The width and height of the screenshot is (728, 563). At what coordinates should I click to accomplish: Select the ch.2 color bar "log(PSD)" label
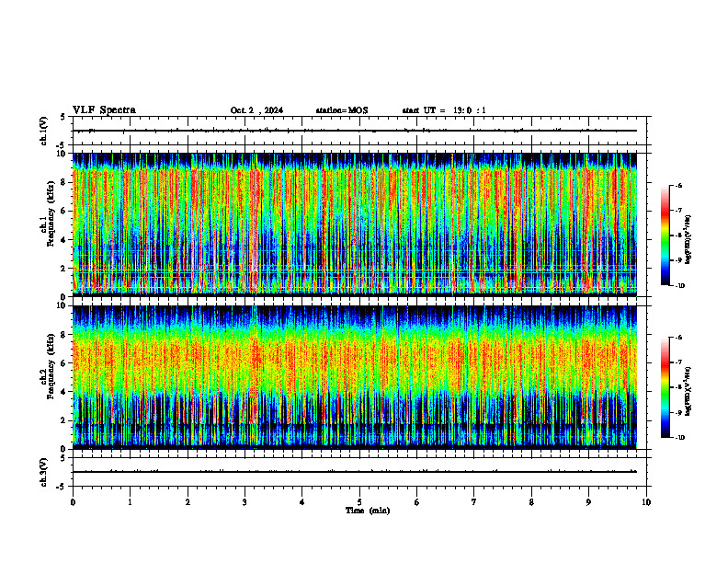688,391
